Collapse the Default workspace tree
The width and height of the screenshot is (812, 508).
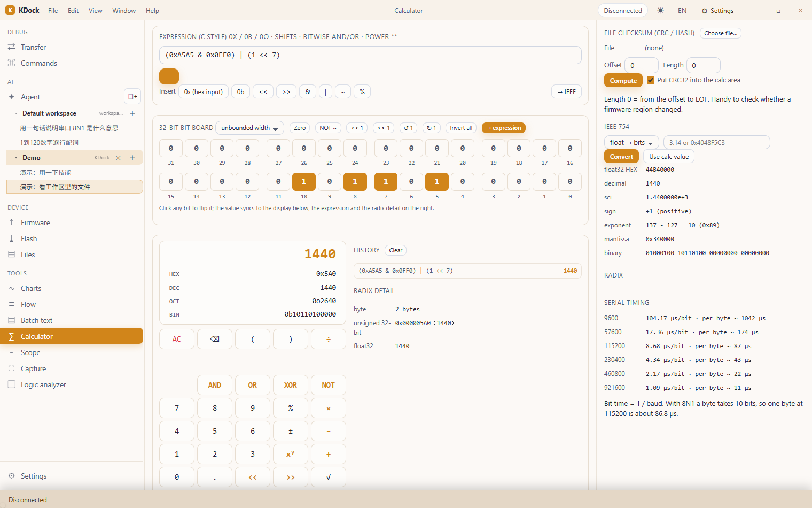[16, 113]
